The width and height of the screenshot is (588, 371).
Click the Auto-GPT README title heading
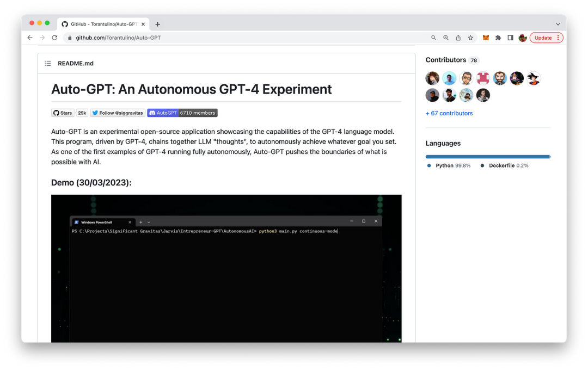click(x=191, y=90)
